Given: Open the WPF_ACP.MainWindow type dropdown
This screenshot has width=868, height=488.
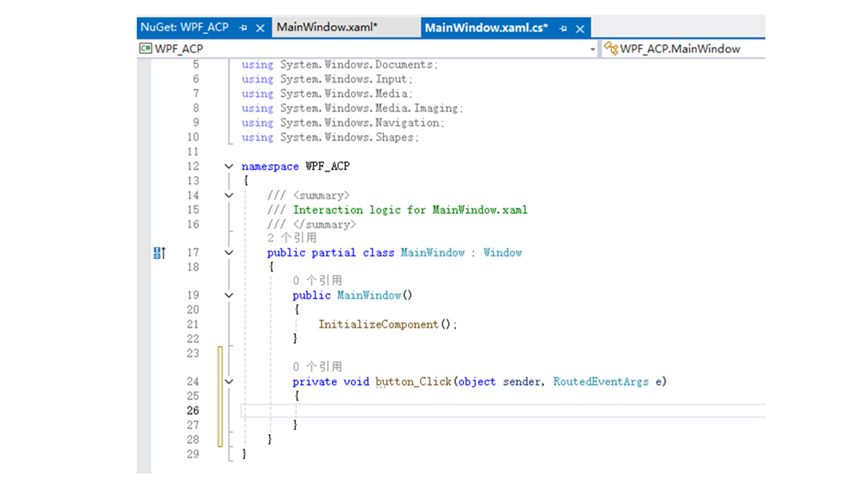Looking at the screenshot, I should 680,49.
